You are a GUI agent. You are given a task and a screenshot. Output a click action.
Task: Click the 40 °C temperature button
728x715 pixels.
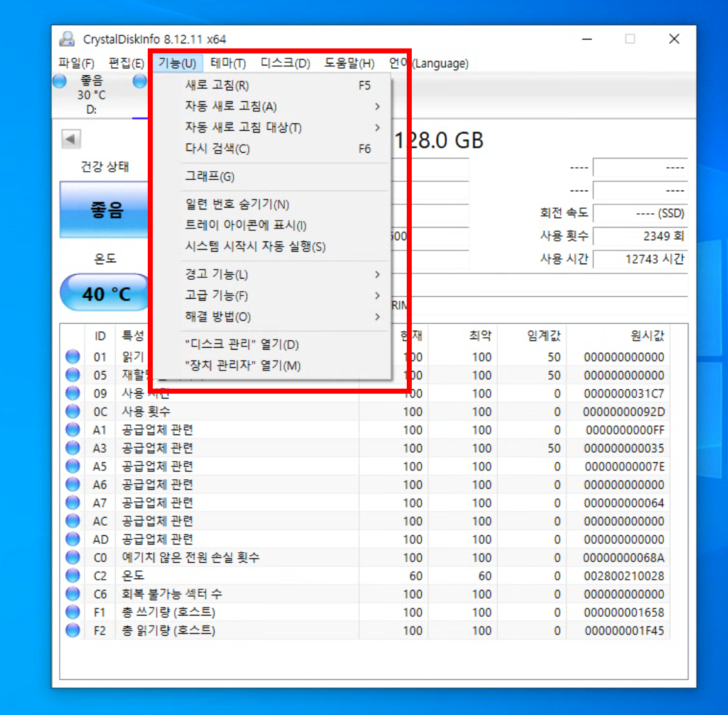[106, 292]
